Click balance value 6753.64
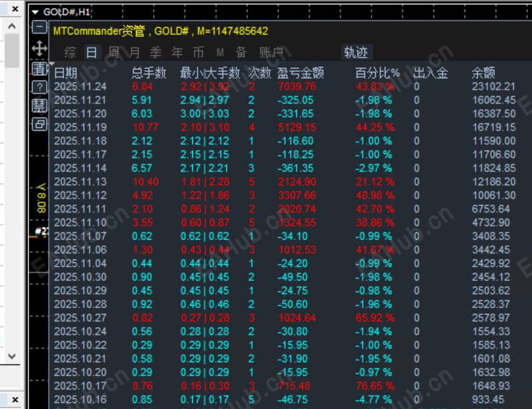The width and height of the screenshot is (532, 409). tap(491, 209)
